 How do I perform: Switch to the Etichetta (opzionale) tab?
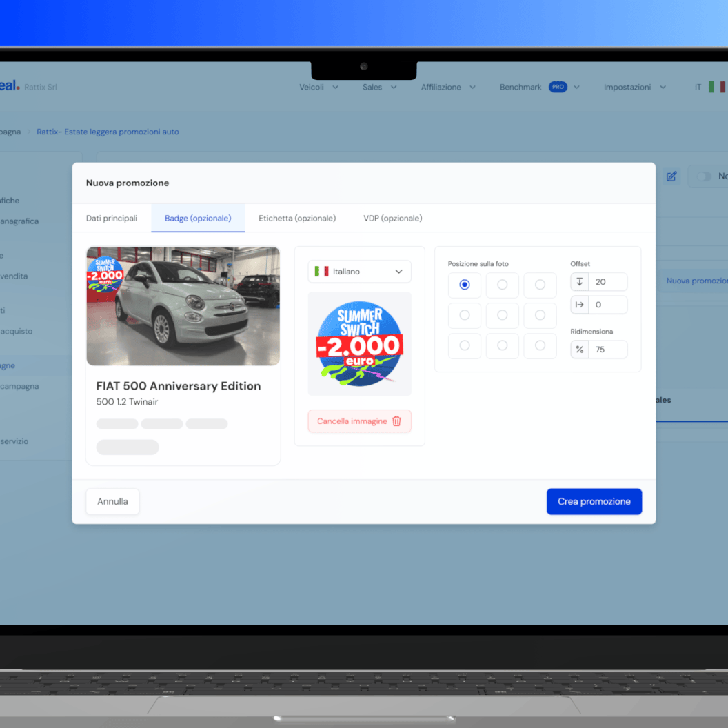pyautogui.click(x=297, y=219)
